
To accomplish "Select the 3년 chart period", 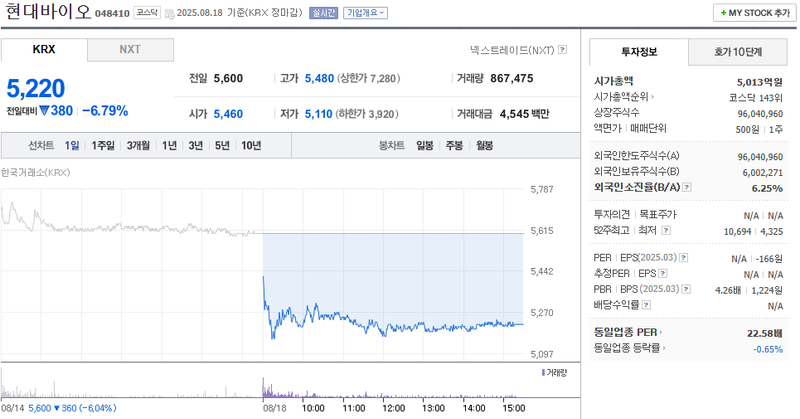I will tap(195, 145).
